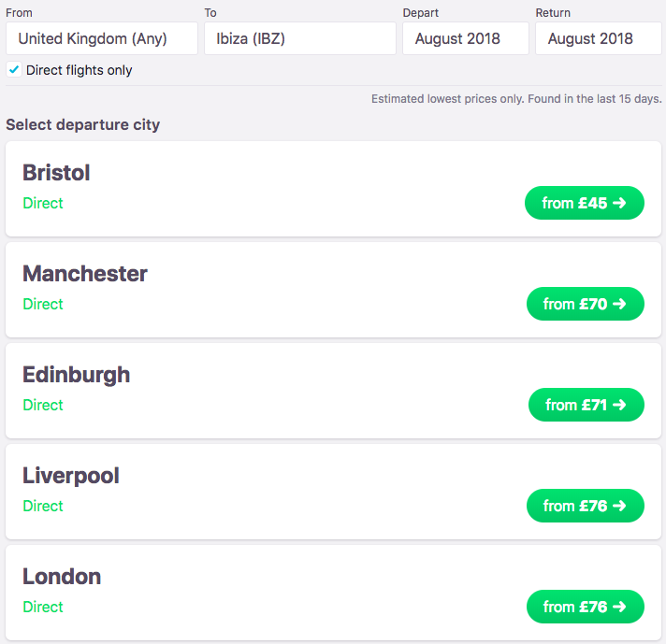
Task: Click the arrow icon on London price button
Action: click(619, 607)
